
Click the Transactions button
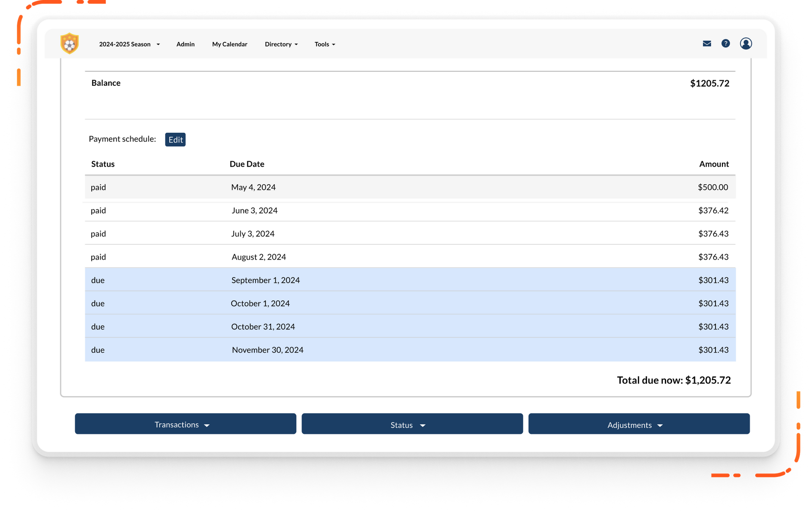[x=185, y=424]
